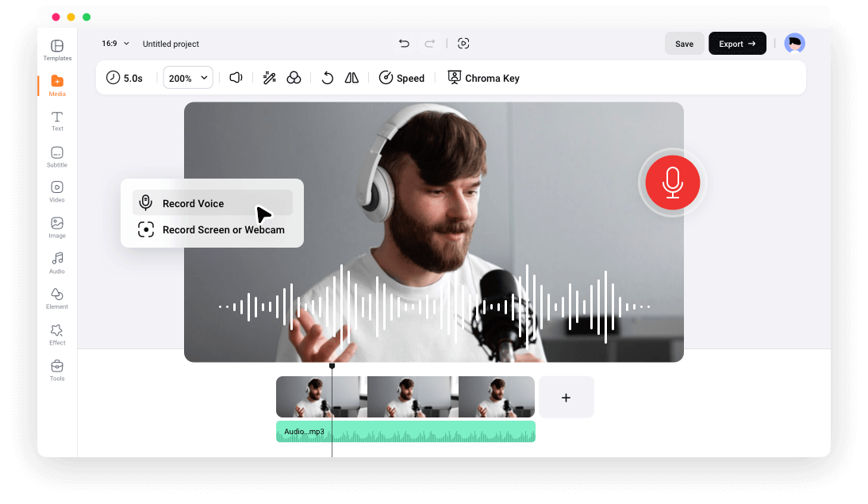Open the 200% zoom dropdown

[188, 78]
